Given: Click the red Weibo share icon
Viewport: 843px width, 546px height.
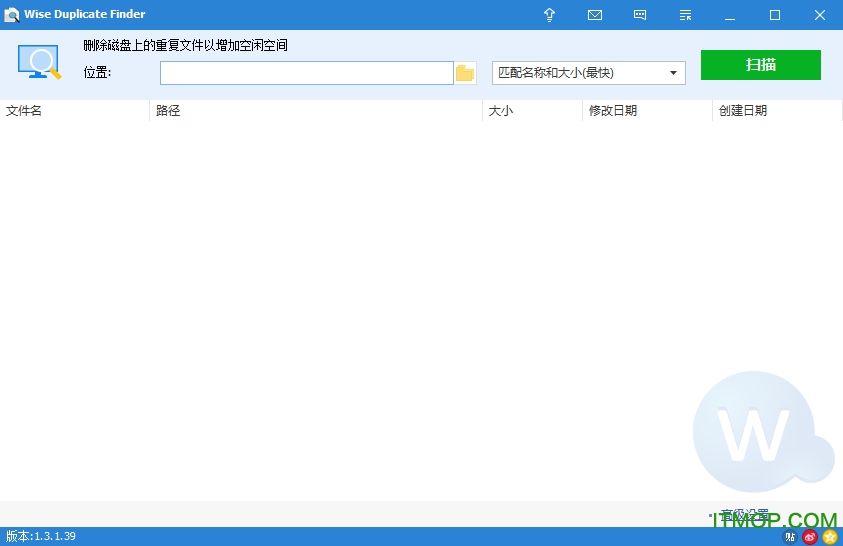Looking at the screenshot, I should (x=810, y=537).
